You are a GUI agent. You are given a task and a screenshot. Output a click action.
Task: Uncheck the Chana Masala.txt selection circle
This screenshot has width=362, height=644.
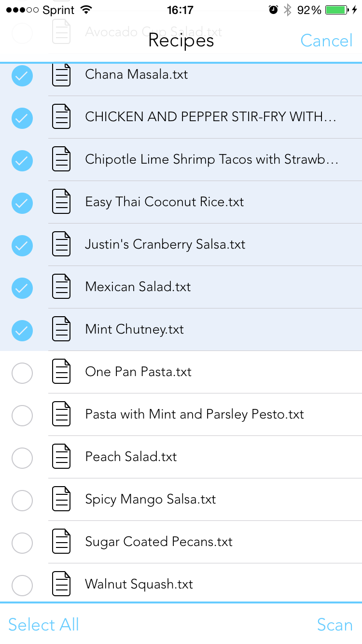(x=22, y=76)
